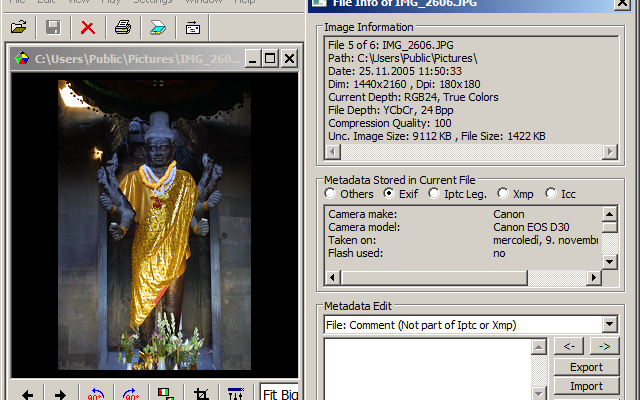
Task: Click the Exif metadata list scroll up arrow
Action: [609, 214]
